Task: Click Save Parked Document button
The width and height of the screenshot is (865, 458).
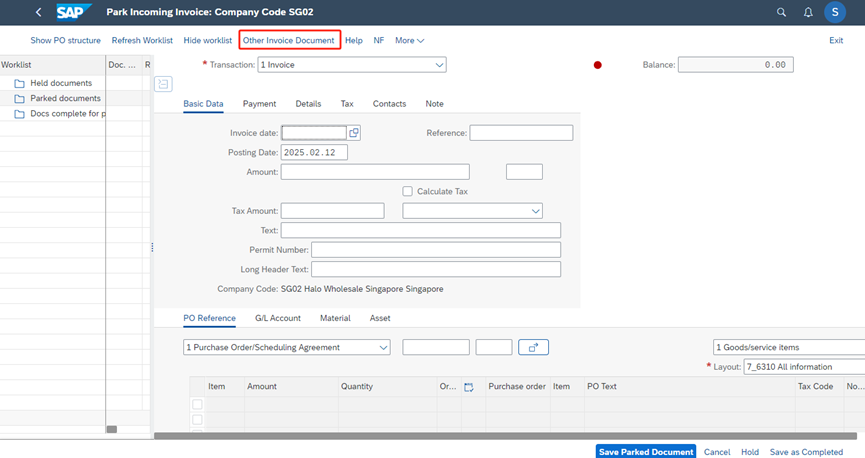Action: [x=645, y=452]
